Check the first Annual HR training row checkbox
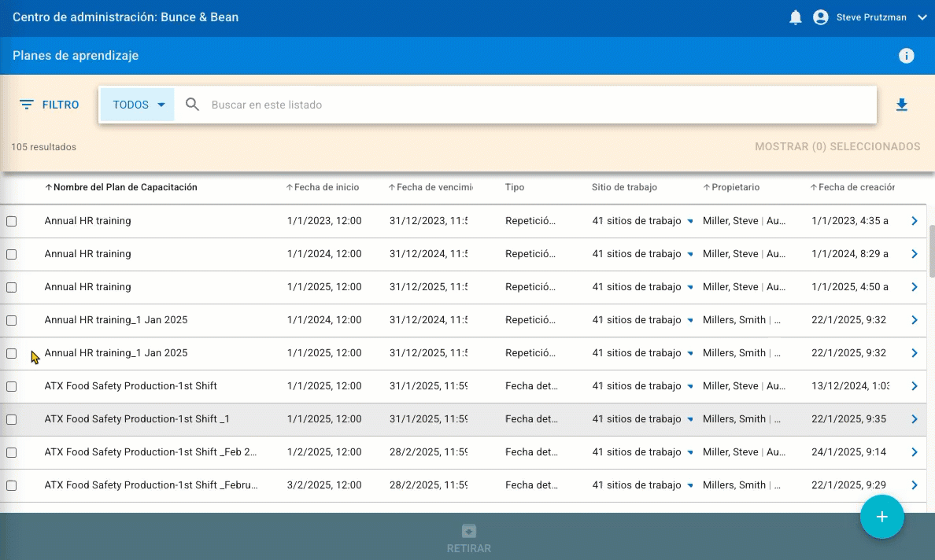The height and width of the screenshot is (560, 935). [12, 222]
